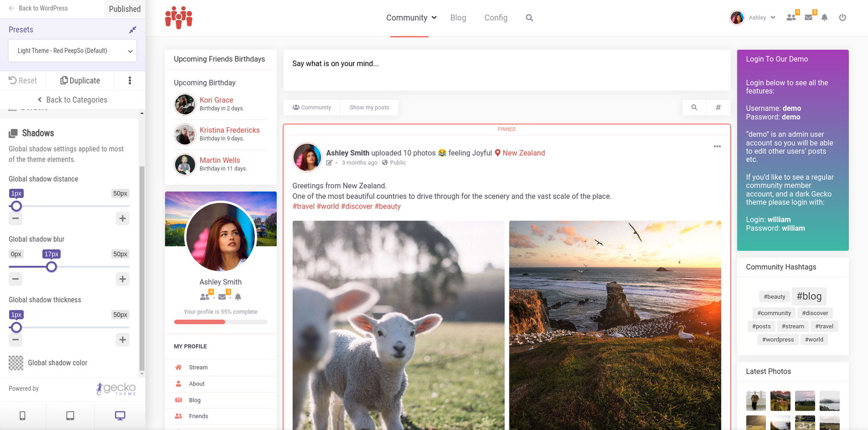The image size is (868, 430).
Task: Click messages icon in profile widget
Action: [x=223, y=297]
